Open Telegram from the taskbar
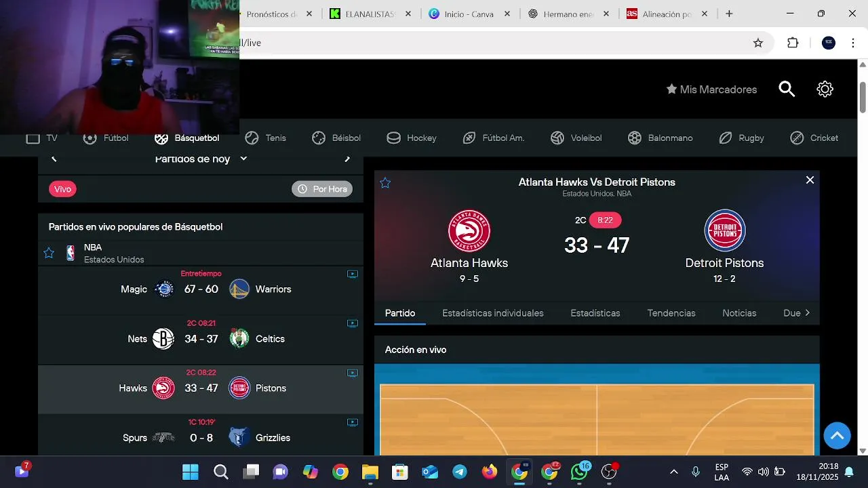Viewport: 868px width, 488px height. click(x=459, y=472)
